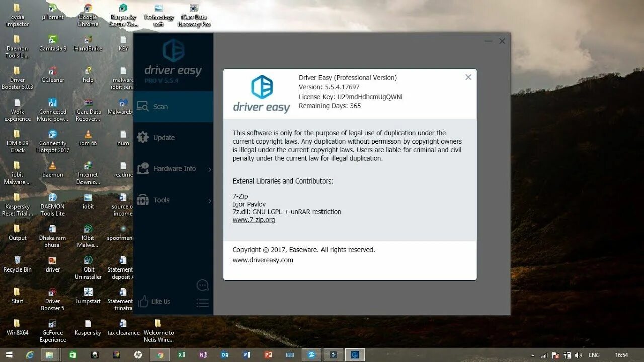Open PowerPoint from the taskbar
644x362 pixels.
[x=268, y=355]
